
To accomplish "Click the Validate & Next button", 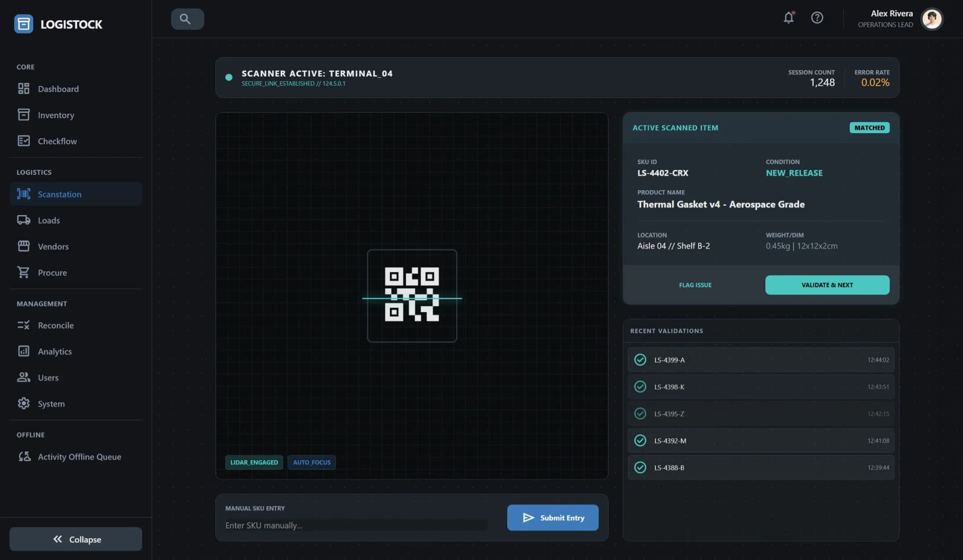I will (827, 285).
